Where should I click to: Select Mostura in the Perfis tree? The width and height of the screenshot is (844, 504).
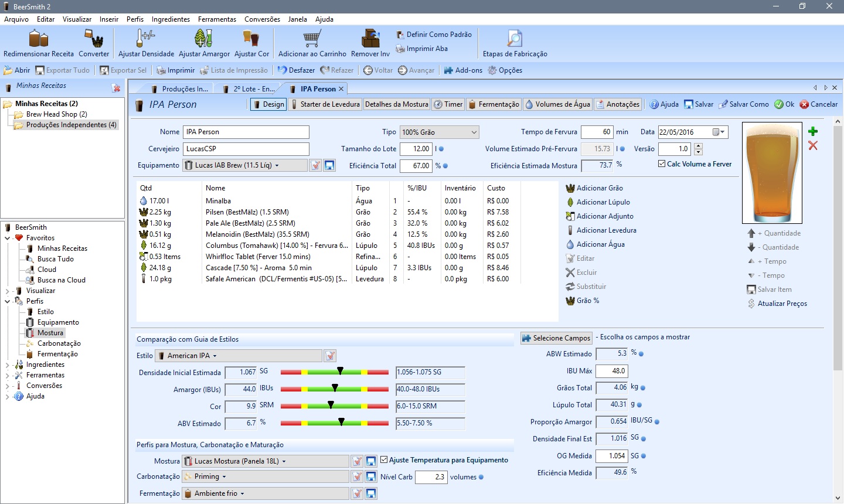50,333
